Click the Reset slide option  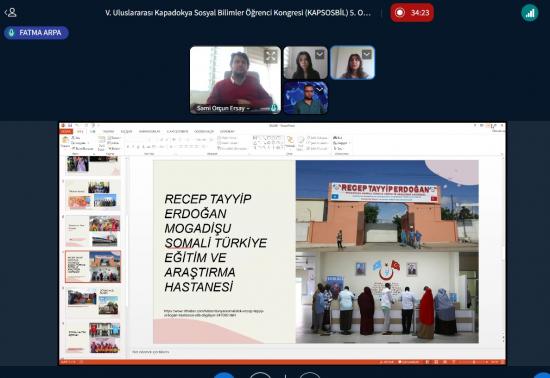coord(113,143)
